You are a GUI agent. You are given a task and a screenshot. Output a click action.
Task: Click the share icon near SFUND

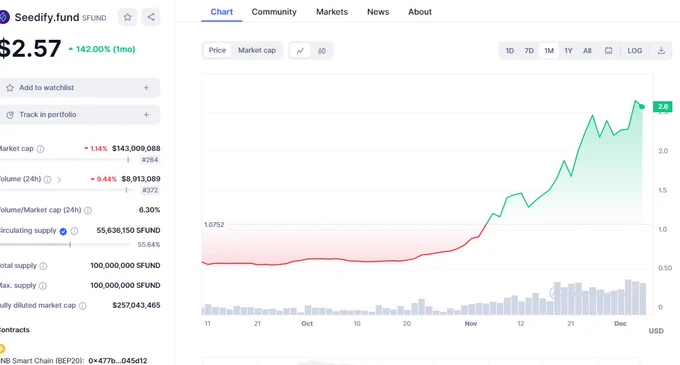point(151,17)
